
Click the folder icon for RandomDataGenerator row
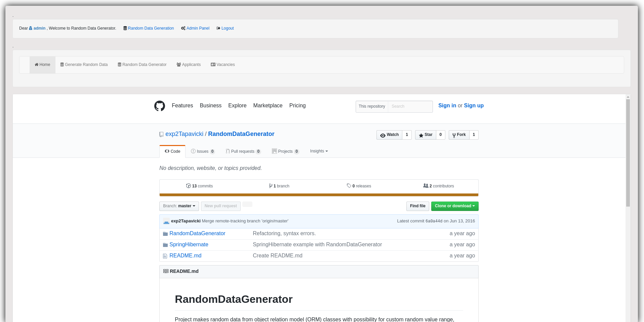point(165,234)
